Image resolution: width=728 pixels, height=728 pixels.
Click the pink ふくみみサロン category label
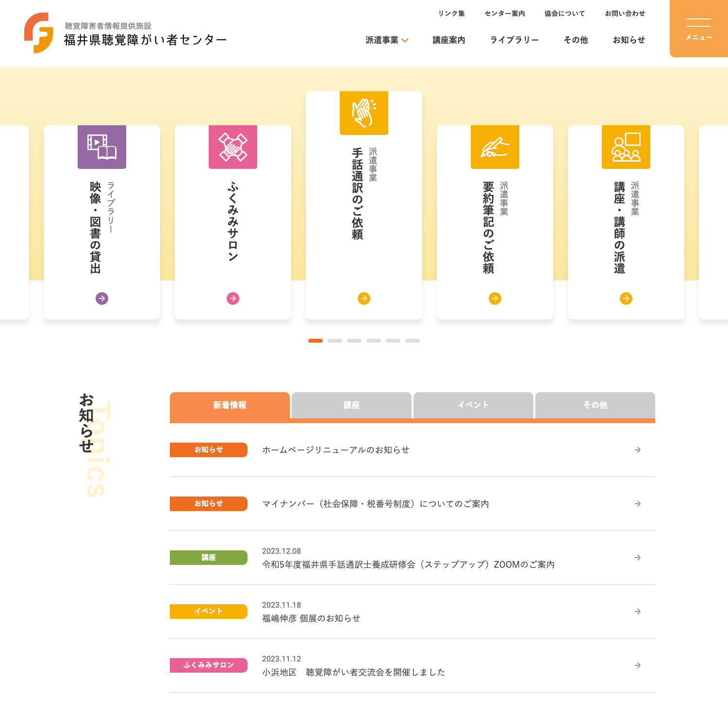click(209, 665)
